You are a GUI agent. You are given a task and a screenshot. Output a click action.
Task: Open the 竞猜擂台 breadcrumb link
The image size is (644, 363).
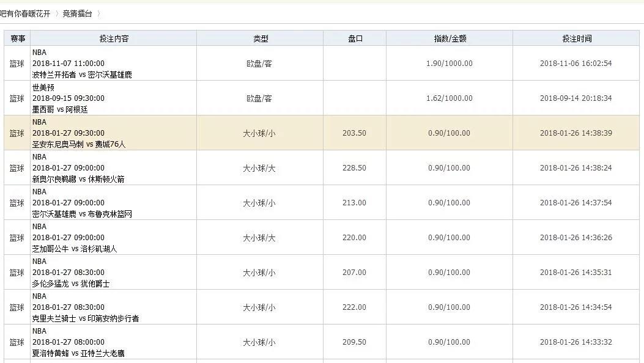78,13
